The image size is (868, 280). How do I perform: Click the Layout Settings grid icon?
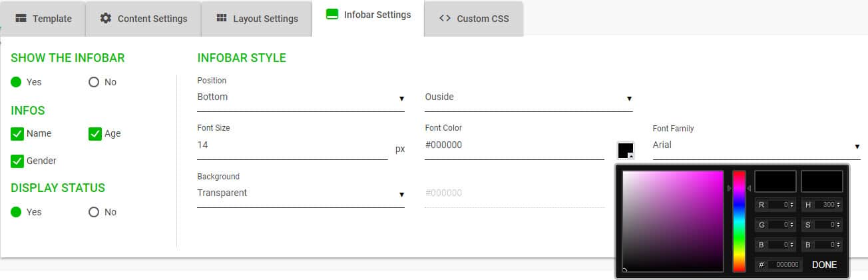coord(222,19)
